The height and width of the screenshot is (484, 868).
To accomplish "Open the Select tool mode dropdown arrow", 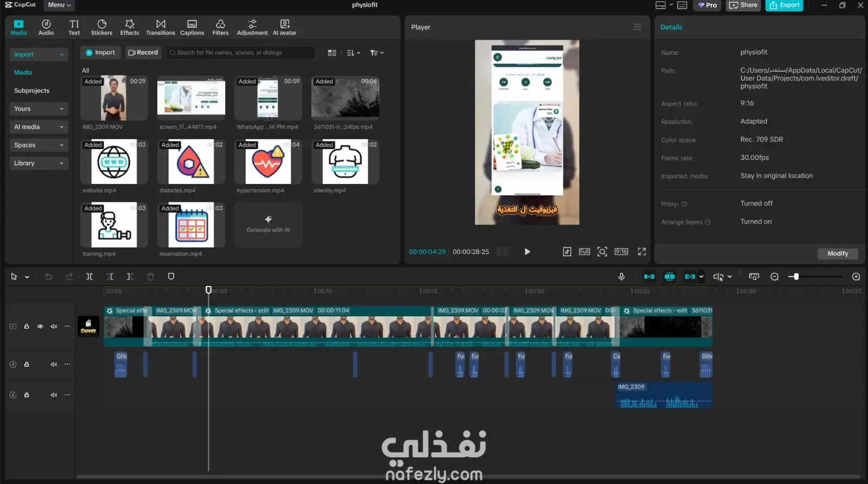I will (27, 277).
